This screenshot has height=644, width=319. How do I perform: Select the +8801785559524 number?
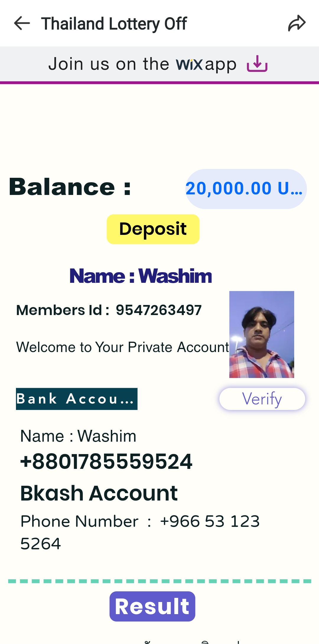(x=106, y=461)
